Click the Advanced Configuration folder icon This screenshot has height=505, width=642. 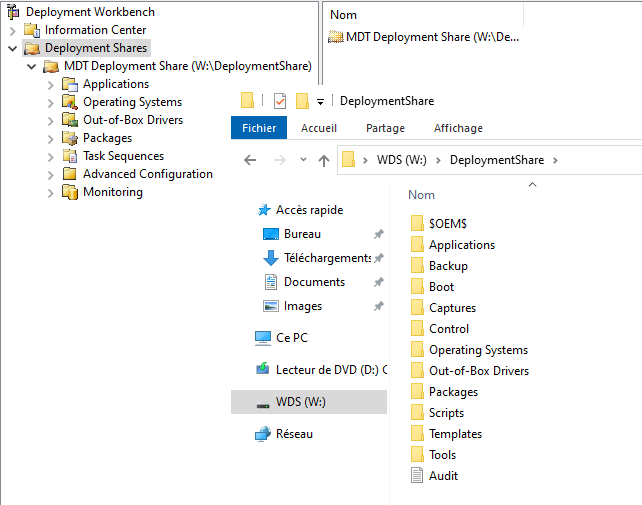(70, 174)
